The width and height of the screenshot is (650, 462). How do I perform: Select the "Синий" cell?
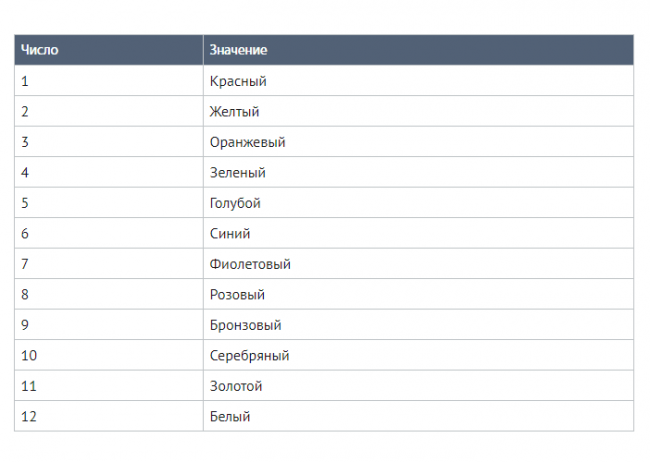point(230,233)
